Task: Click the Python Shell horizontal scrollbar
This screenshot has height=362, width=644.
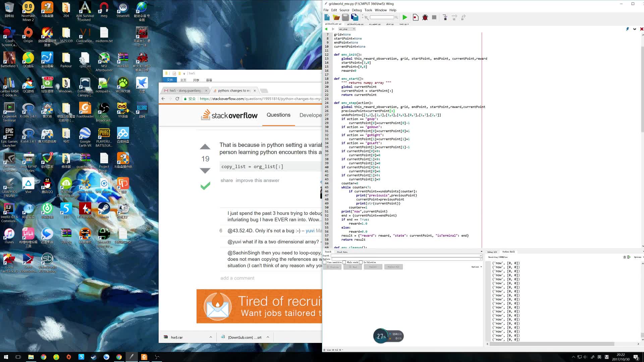Action: click(x=550, y=344)
